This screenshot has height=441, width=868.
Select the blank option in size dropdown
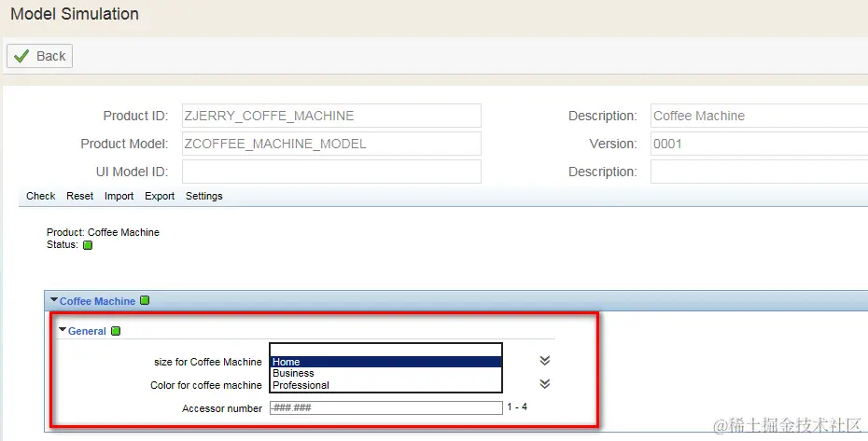pyautogui.click(x=385, y=351)
